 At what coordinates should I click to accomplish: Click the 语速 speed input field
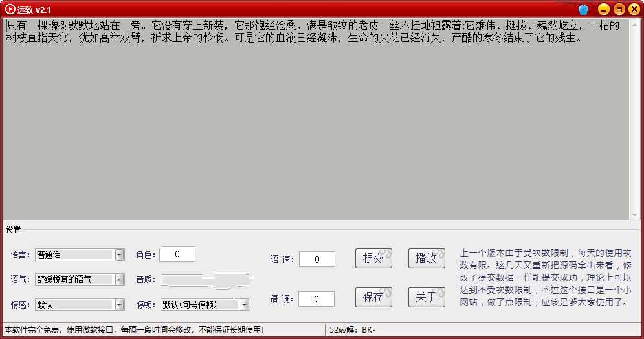pos(316,259)
